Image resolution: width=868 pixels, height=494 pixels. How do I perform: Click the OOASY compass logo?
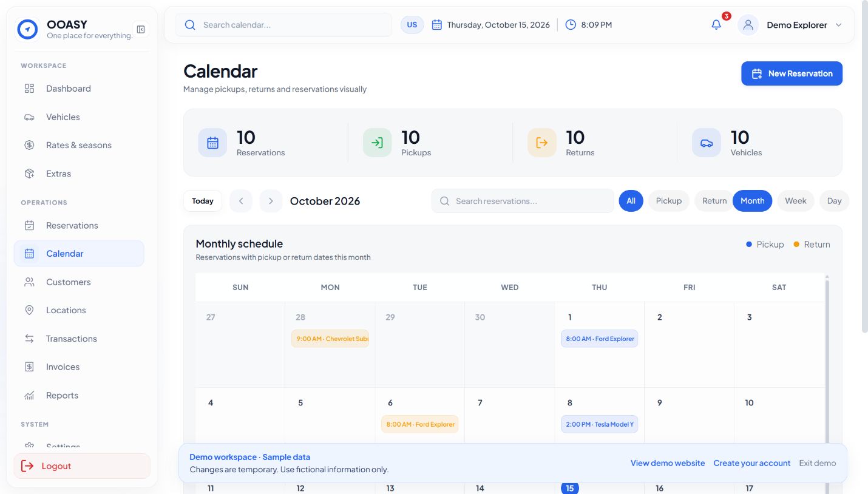(28, 29)
